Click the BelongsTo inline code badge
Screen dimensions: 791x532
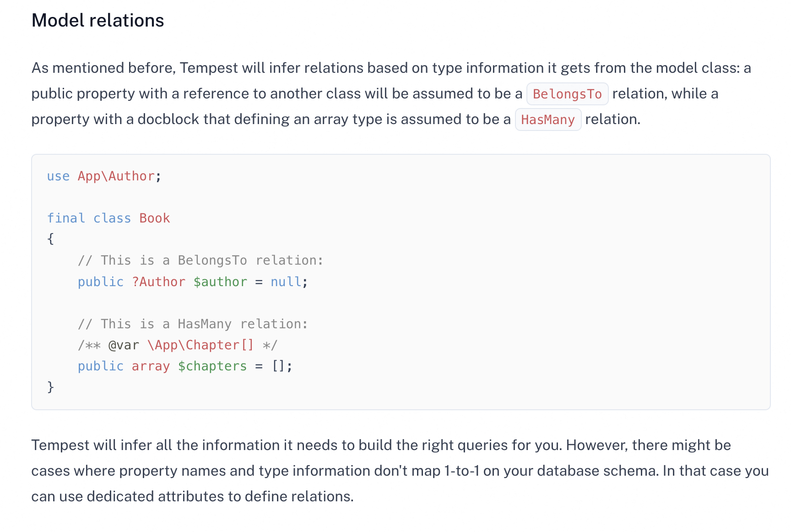(567, 94)
